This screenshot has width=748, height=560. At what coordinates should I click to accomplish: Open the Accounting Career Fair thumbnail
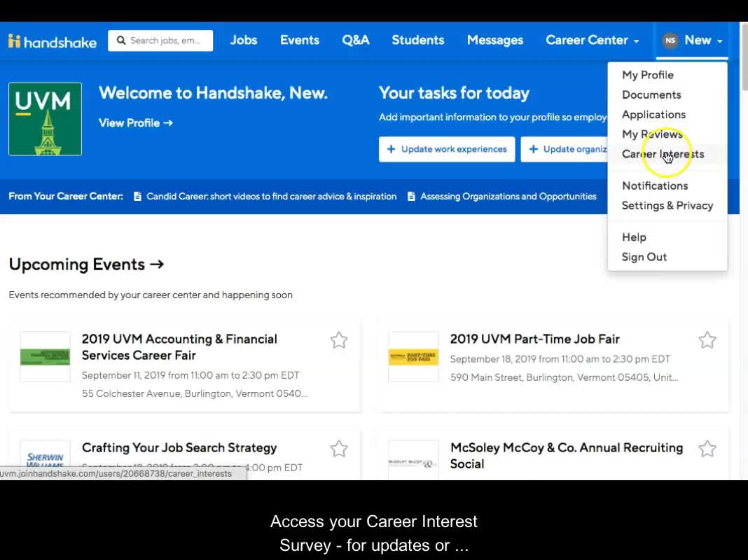(46, 356)
